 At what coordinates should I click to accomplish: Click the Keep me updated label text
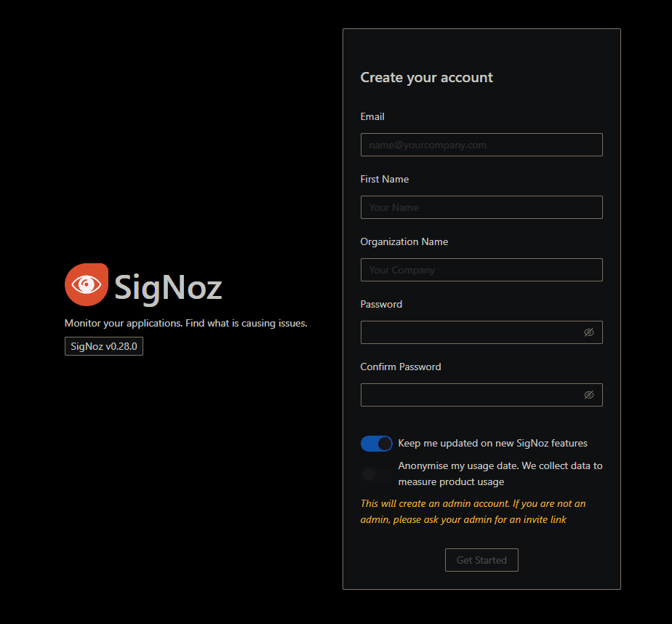pyautogui.click(x=493, y=443)
